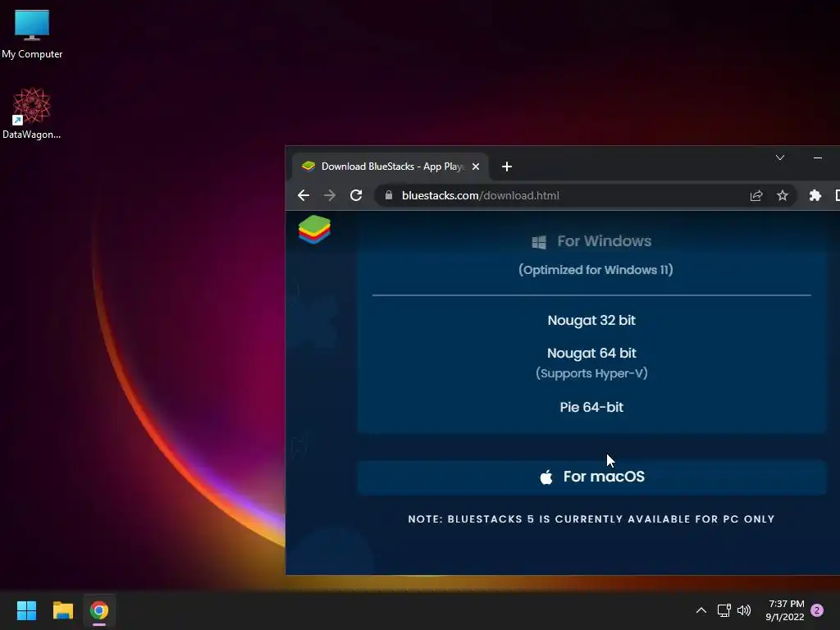
Task: Open the Windows Start menu
Action: click(26, 610)
